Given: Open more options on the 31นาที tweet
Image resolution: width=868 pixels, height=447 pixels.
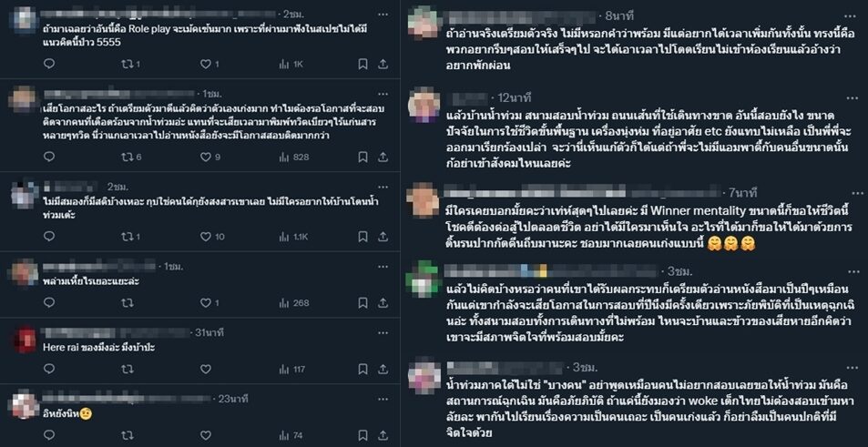Looking at the screenshot, I should [383, 333].
